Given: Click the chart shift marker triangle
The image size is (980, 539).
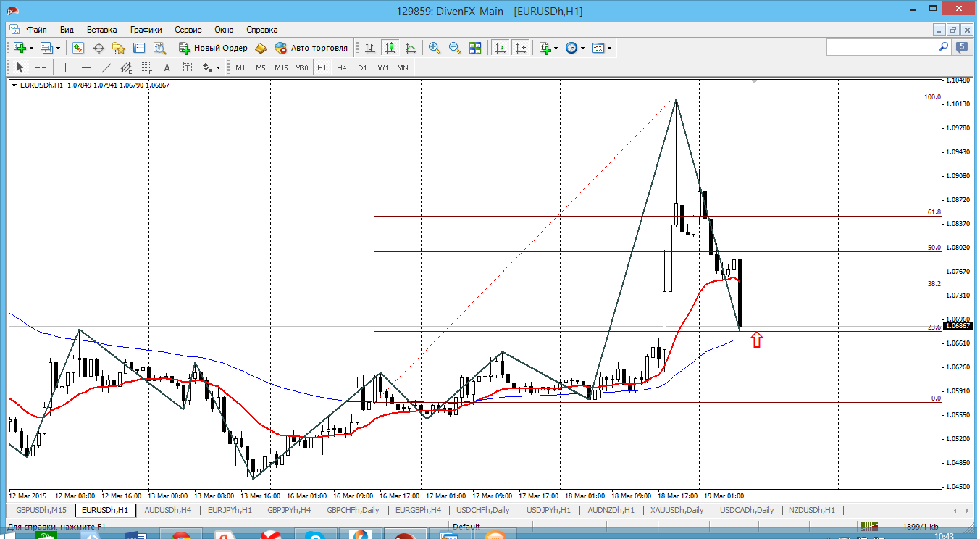Looking at the screenshot, I should pyautogui.click(x=754, y=81).
